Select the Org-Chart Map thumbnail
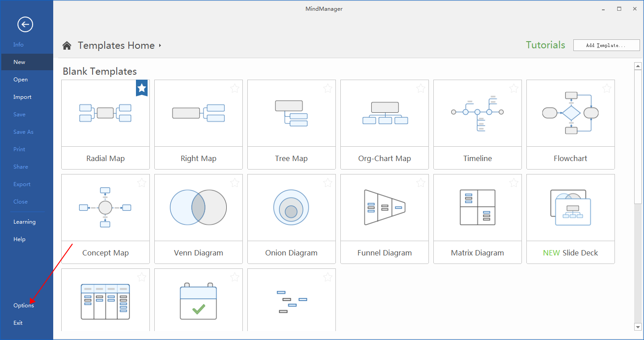The height and width of the screenshot is (340, 644). pos(384,113)
